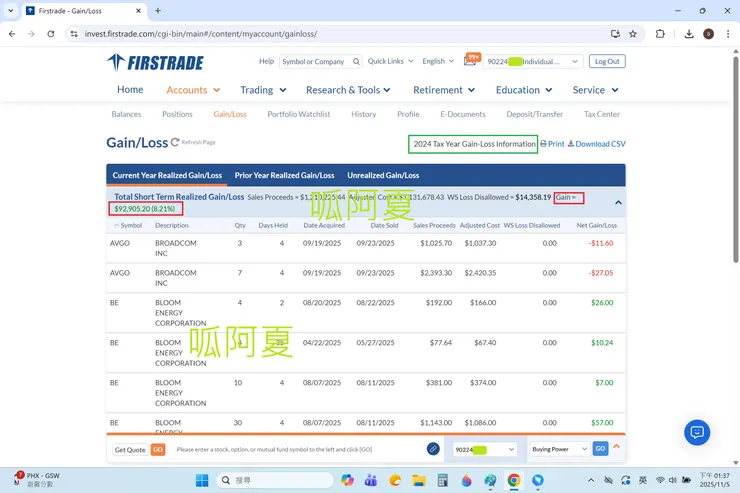Open the Buying Power dropdown
Viewport: 740px width, 493px height.
tap(560, 449)
